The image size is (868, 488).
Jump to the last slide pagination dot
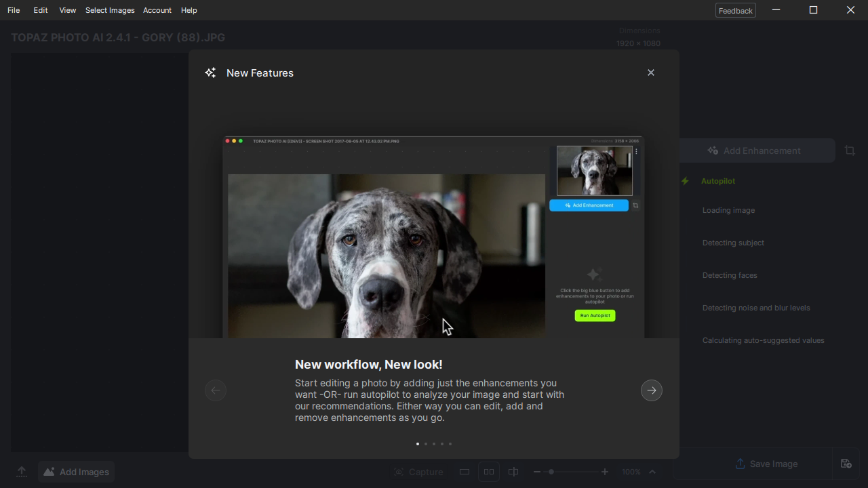tap(450, 444)
